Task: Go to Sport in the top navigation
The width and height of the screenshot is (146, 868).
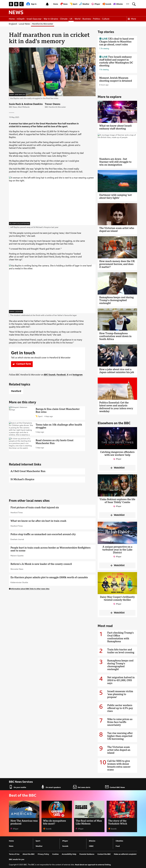Action: pos(74,4)
